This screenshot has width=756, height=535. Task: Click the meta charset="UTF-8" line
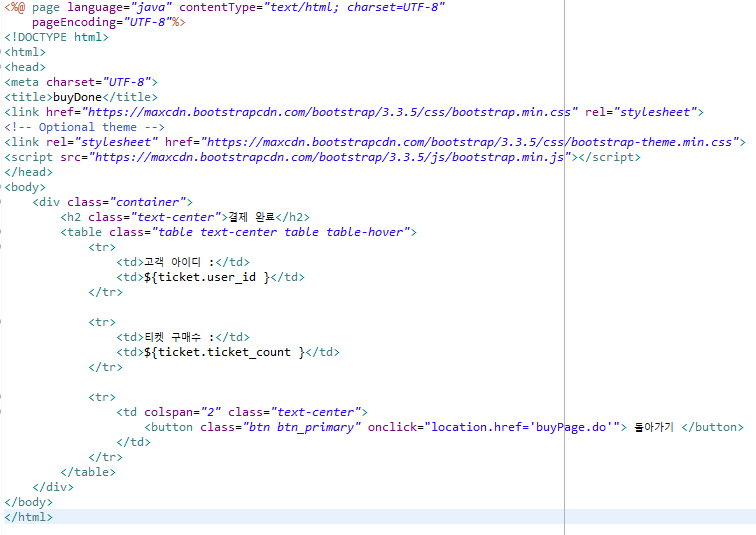tap(81, 82)
